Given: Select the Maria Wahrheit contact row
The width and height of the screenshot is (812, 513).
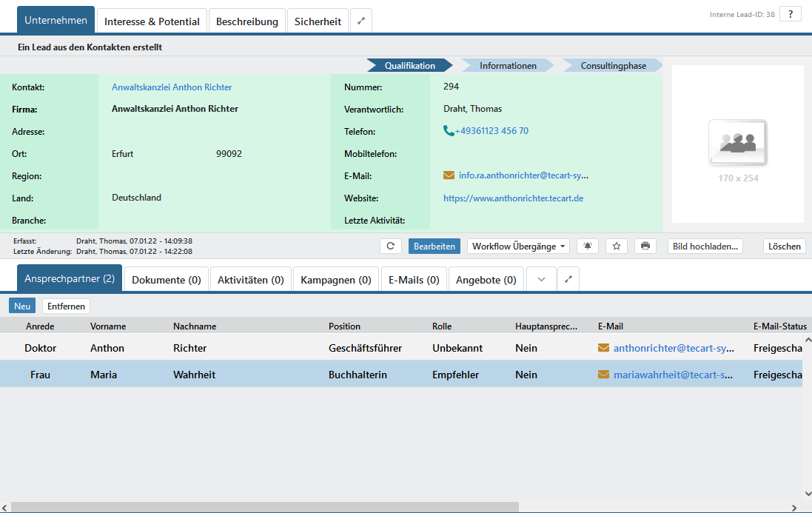Looking at the screenshot, I should (195, 375).
